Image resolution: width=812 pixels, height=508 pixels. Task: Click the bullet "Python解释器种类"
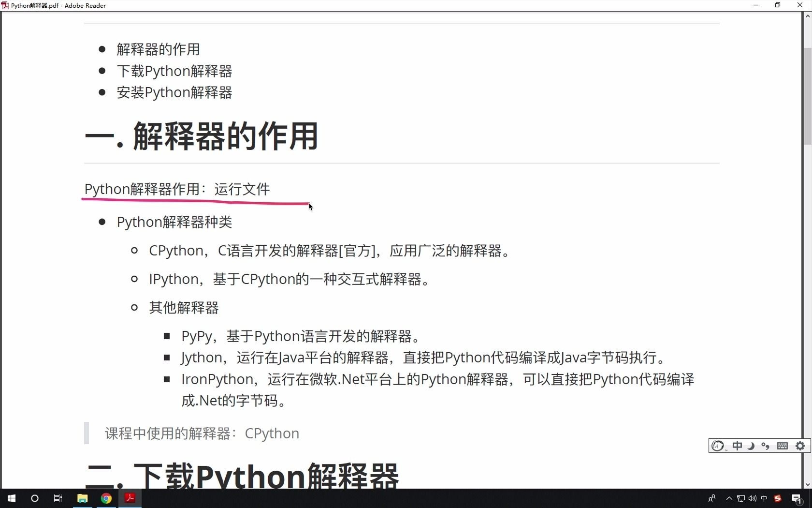(x=174, y=222)
